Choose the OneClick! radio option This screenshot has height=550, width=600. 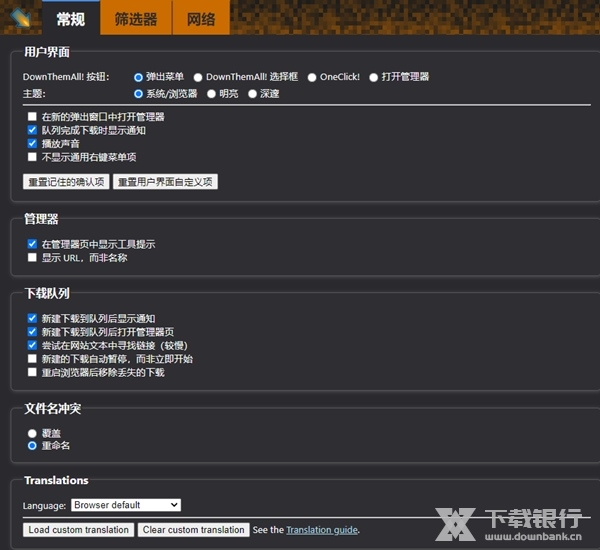coord(312,77)
